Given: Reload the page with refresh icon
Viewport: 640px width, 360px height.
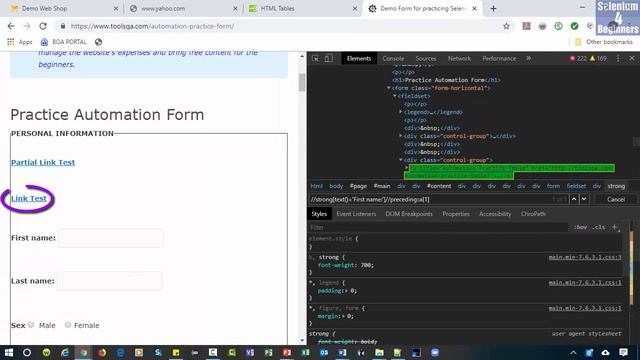Looking at the screenshot, I should click(x=43, y=26).
